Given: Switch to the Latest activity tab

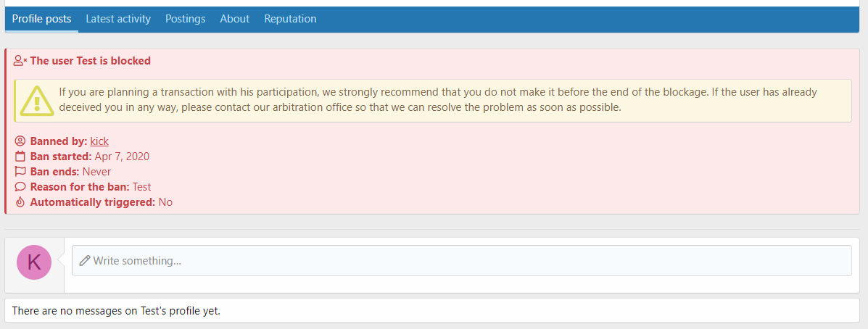Looking at the screenshot, I should 118,19.
